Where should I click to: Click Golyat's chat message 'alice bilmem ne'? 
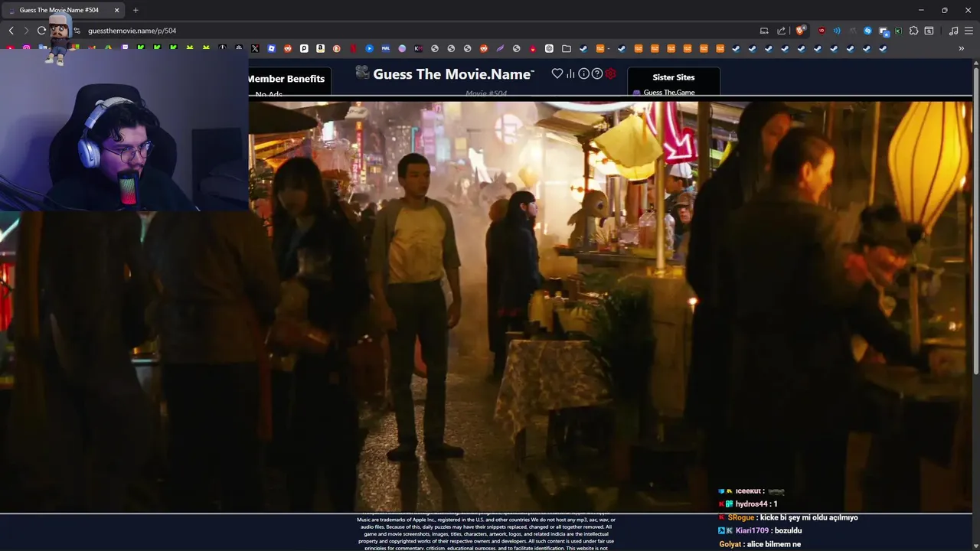[759, 544]
